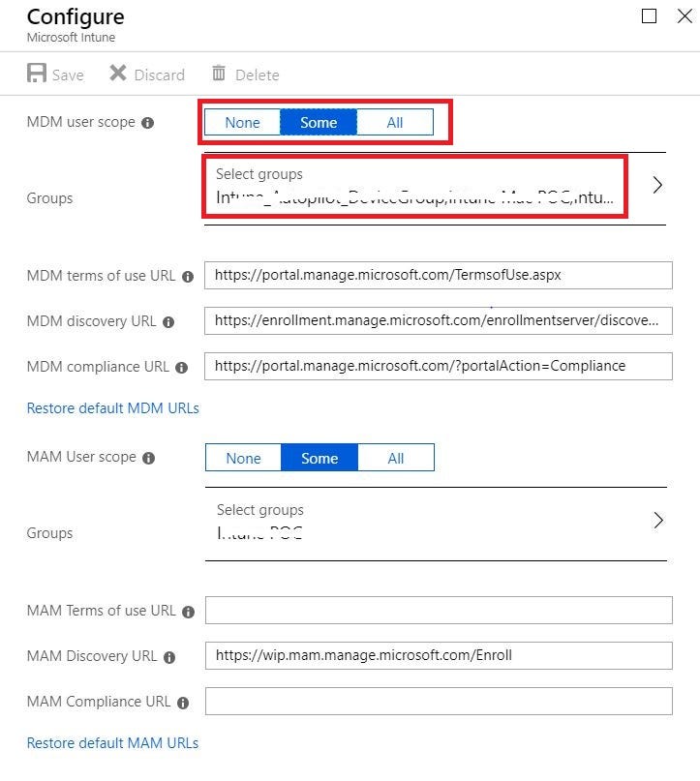Click the MAM Terms of use URL label
The height and width of the screenshot is (781, 700).
point(101,611)
